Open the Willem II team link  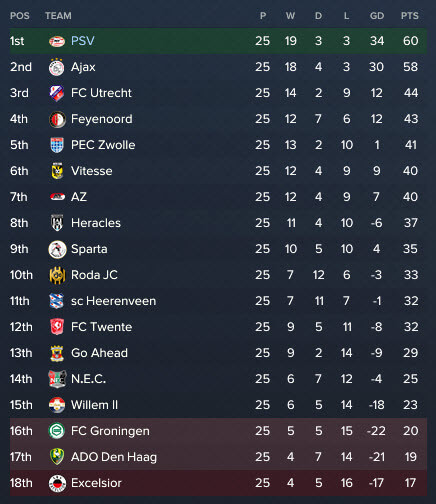pos(94,405)
